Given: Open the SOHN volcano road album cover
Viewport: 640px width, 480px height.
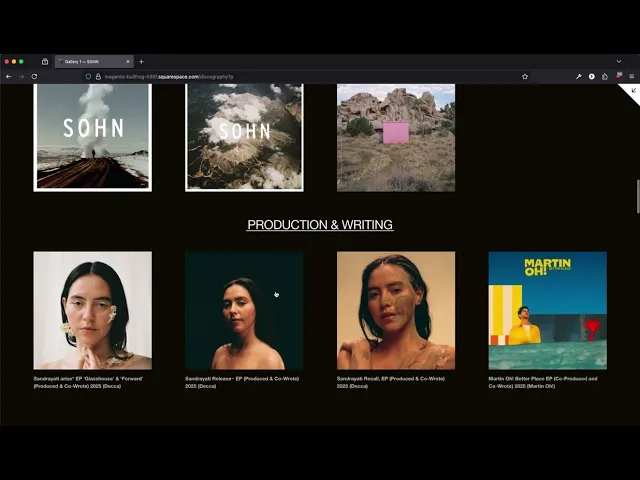Looking at the screenshot, I should pyautogui.click(x=93, y=138).
